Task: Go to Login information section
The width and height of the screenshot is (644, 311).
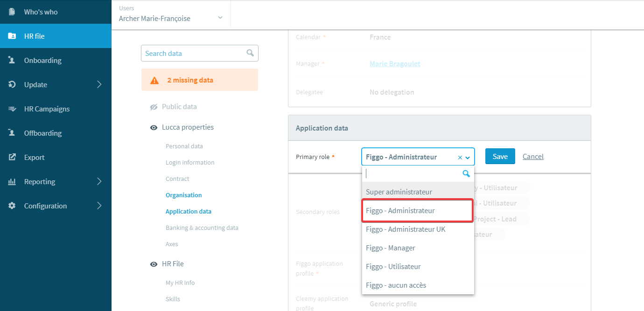Action: [x=190, y=162]
